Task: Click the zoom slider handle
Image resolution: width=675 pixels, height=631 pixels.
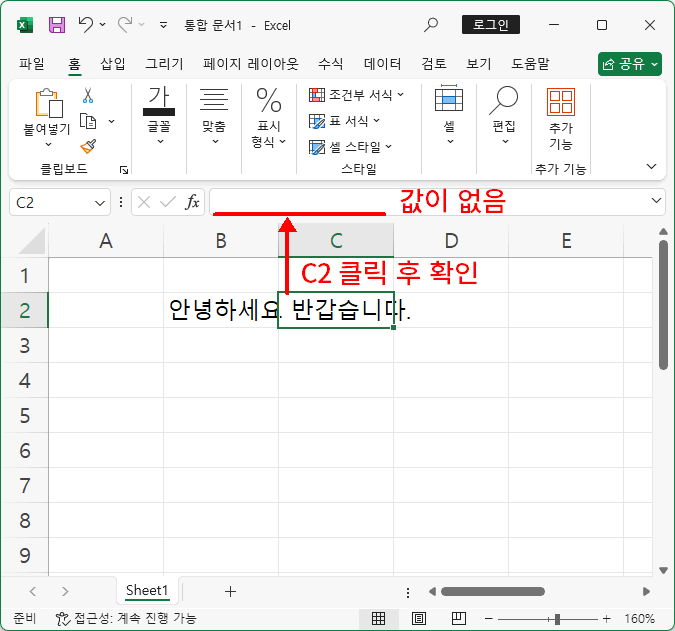Action: click(x=557, y=619)
